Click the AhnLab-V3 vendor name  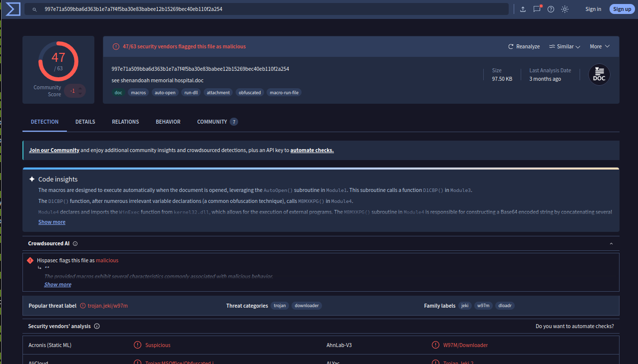(x=339, y=345)
